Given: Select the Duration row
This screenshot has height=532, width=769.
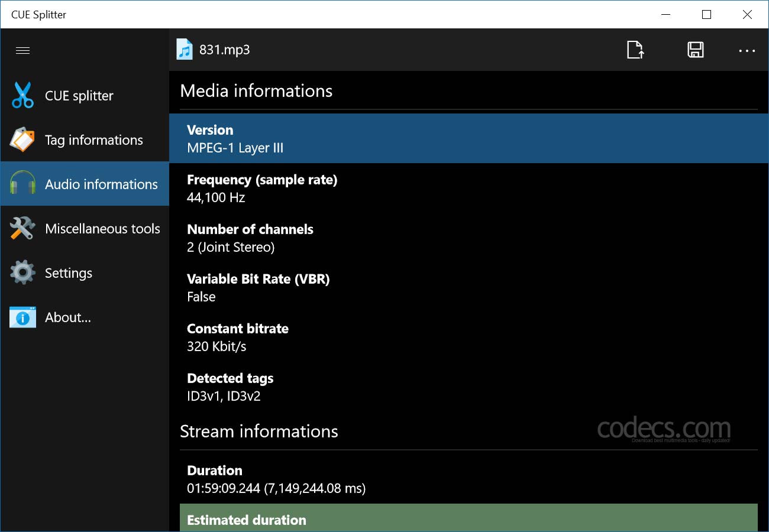Looking at the screenshot, I should click(468, 479).
